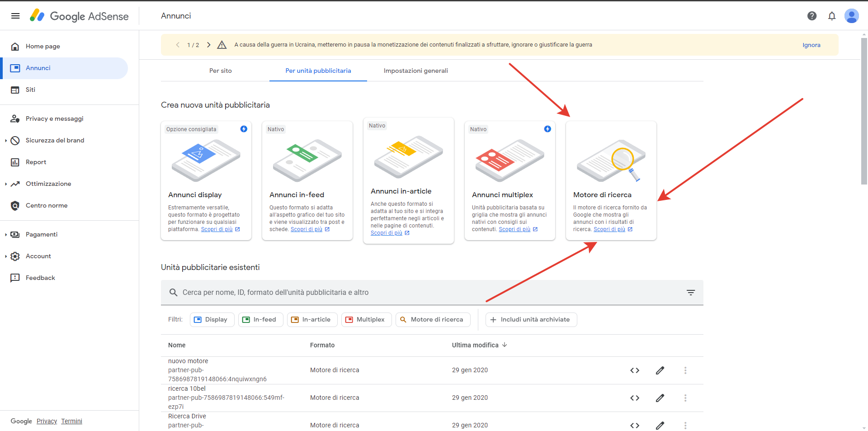Open more options for 'ricerca 10bel'
The width and height of the screenshot is (868, 431).
tap(685, 398)
